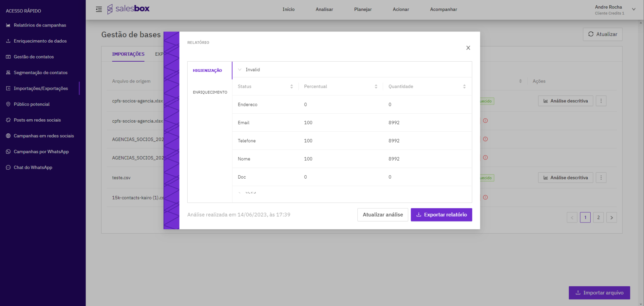Click the Importar arquivo button
644x306 pixels.
pos(599,293)
